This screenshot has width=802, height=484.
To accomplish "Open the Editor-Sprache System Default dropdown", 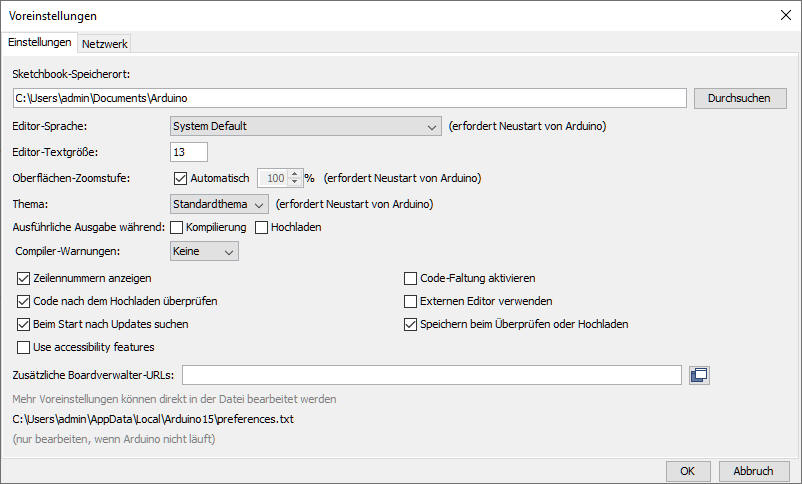I will coord(305,126).
